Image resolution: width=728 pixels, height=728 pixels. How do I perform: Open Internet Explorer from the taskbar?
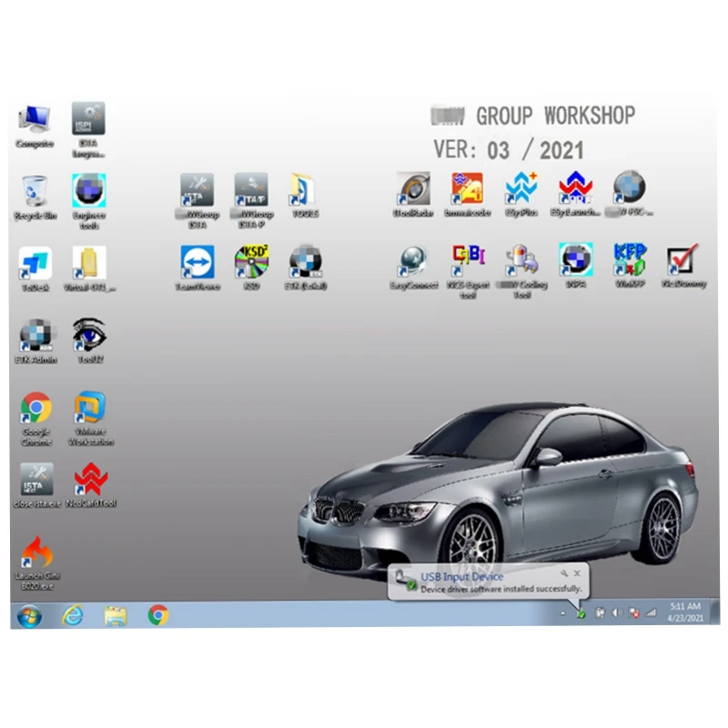[x=73, y=616]
